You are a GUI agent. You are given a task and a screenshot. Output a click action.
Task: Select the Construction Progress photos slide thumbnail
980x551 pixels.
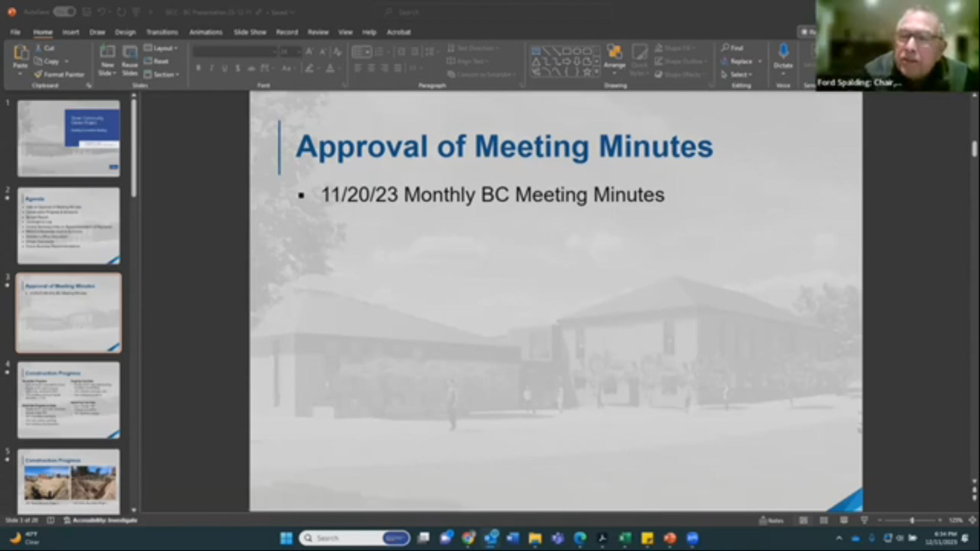pyautogui.click(x=68, y=481)
